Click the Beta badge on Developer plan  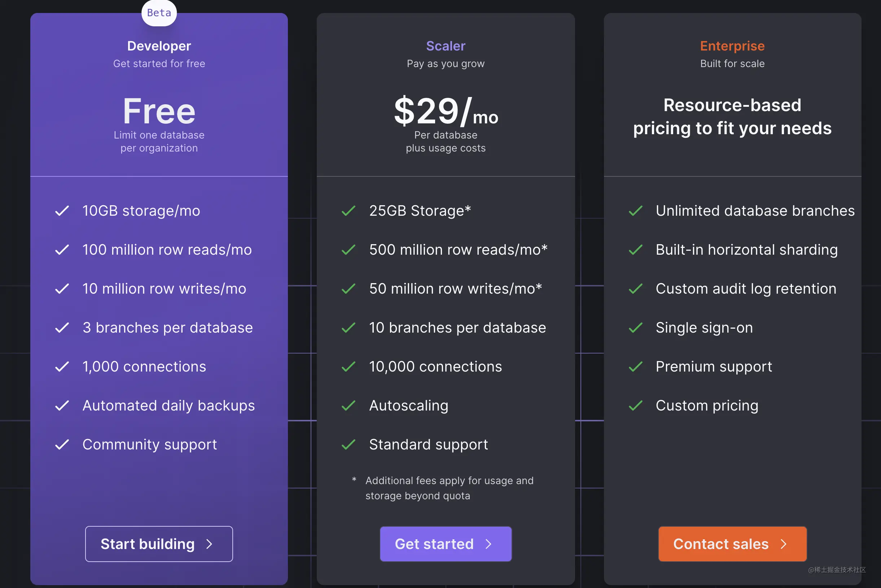tap(159, 13)
